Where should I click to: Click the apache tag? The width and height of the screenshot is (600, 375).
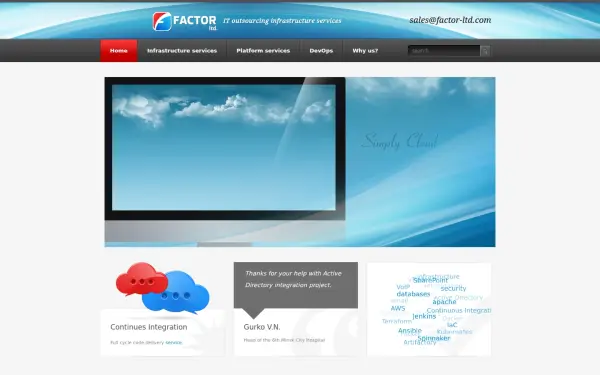pos(444,302)
